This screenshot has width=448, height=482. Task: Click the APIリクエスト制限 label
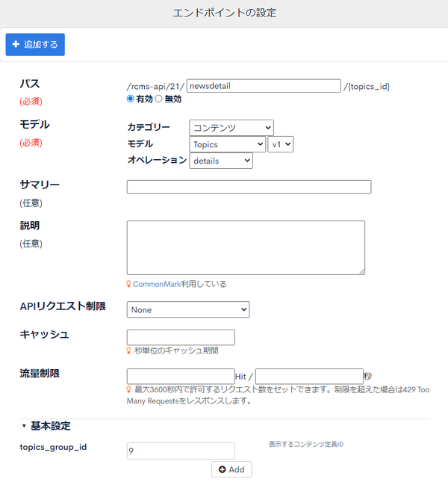tap(63, 306)
